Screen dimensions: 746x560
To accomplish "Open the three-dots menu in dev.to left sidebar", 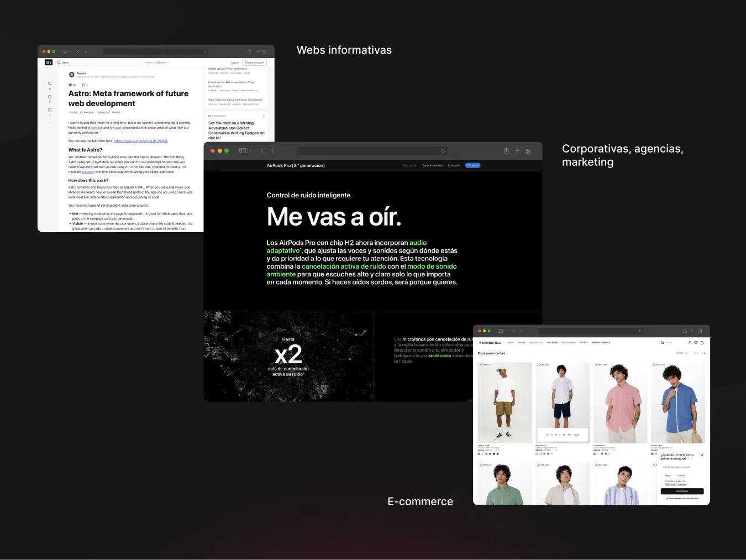I will [x=50, y=123].
